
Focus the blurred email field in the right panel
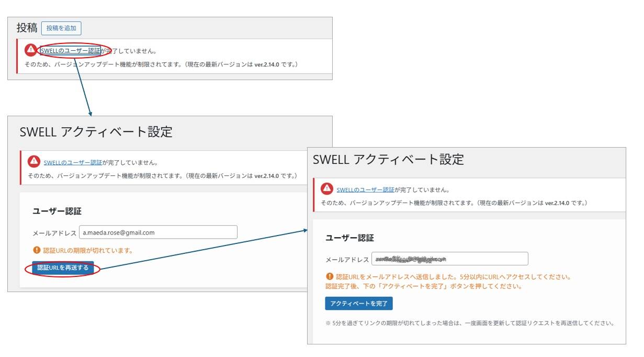coord(450,259)
